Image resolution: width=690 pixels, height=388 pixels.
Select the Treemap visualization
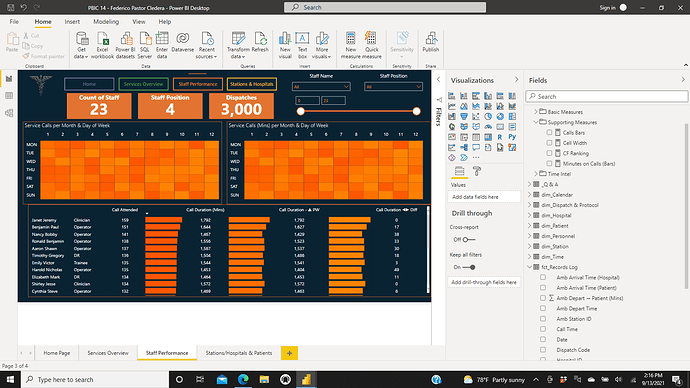pos(512,116)
